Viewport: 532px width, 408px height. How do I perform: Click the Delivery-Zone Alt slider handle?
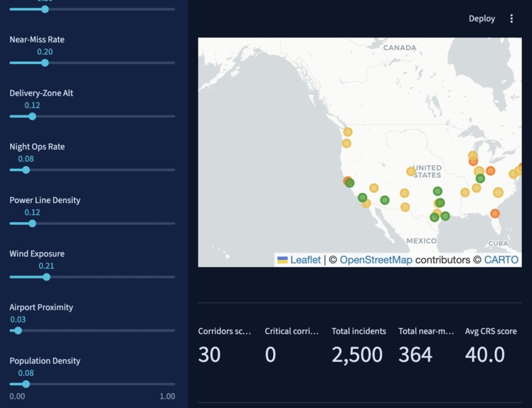(32, 117)
